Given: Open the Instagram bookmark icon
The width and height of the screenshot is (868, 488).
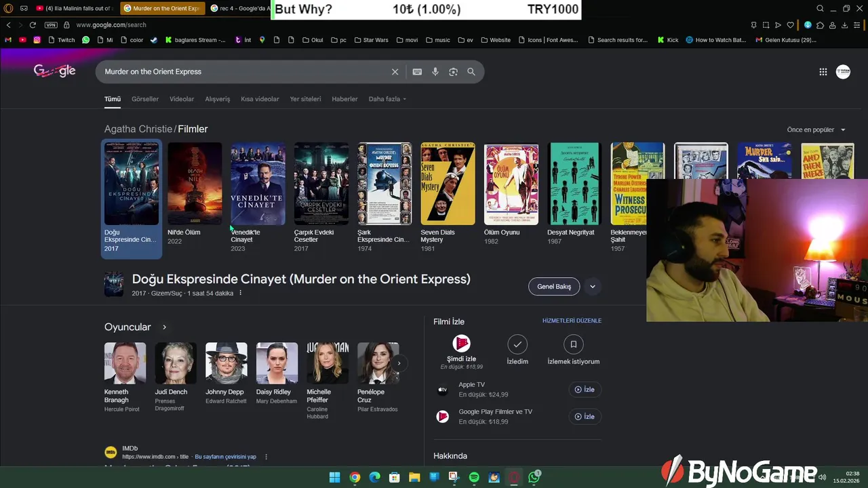Looking at the screenshot, I should pyautogui.click(x=37, y=40).
